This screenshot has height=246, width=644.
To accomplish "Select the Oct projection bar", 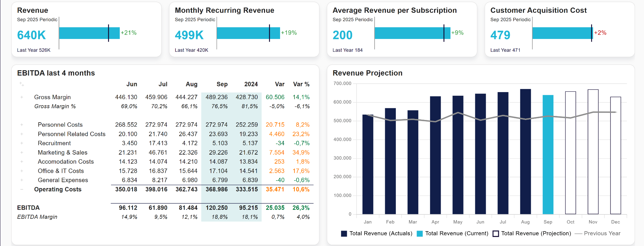I will point(571,153).
